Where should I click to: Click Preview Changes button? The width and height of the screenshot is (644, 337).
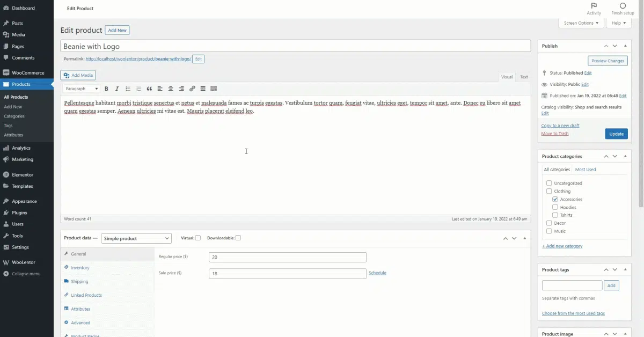pyautogui.click(x=608, y=61)
